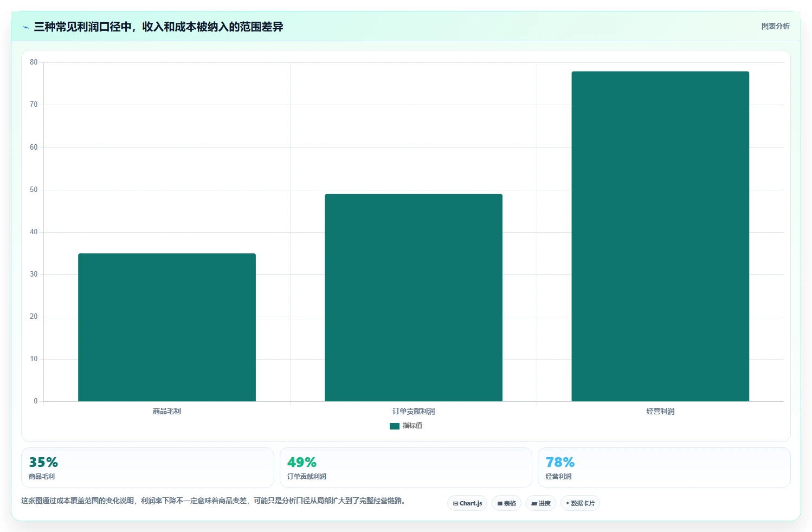Click the 商品毛利 bar in the chart
This screenshot has width=812, height=532.
pos(167,327)
